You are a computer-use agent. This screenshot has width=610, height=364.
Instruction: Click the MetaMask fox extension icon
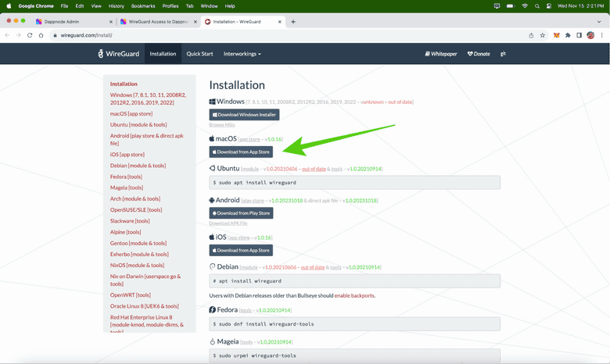[x=557, y=35]
